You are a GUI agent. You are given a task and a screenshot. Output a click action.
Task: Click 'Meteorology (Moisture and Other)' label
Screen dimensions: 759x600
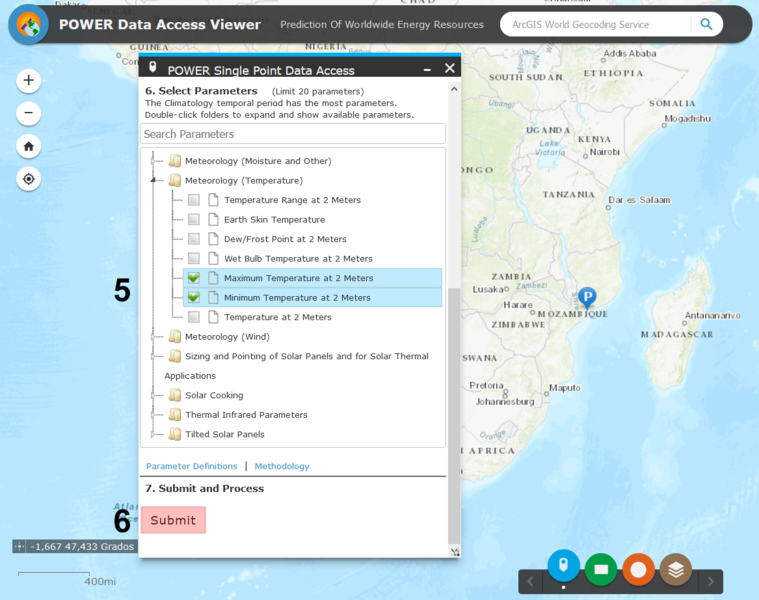[x=258, y=161]
